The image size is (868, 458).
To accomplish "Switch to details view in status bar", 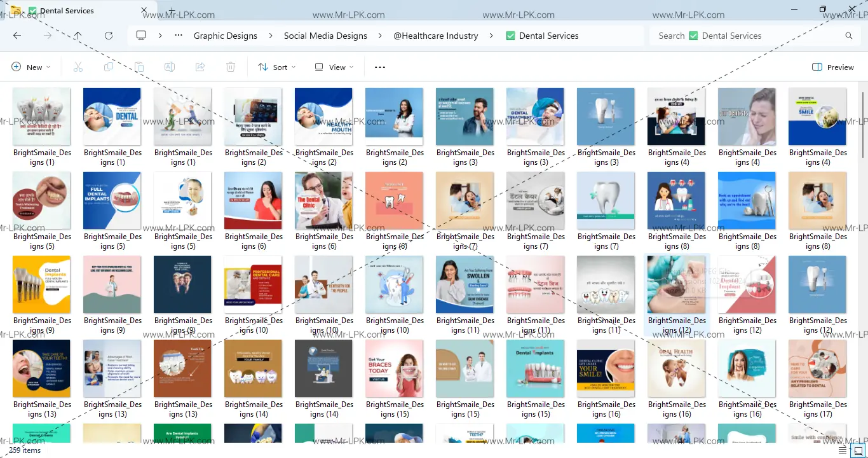I will point(843,450).
